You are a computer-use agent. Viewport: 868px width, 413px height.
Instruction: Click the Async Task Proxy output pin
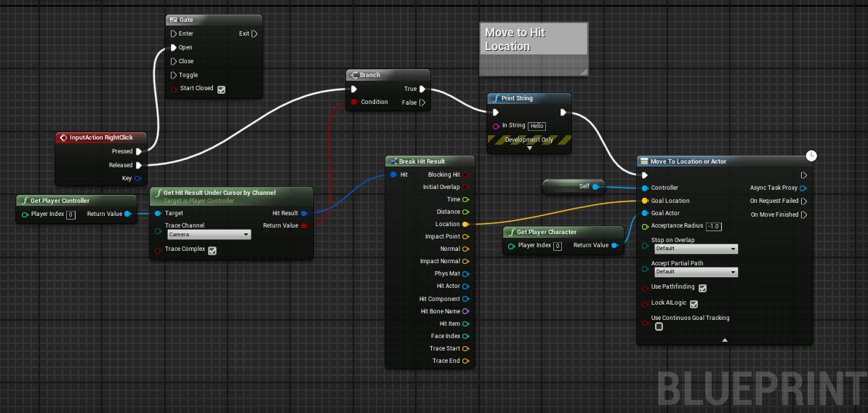(804, 188)
